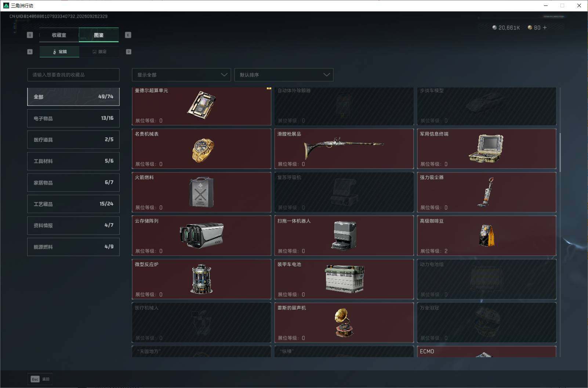The height and width of the screenshot is (388, 588).
Task: Click the locked 步战车模型 card
Action: coord(487,106)
